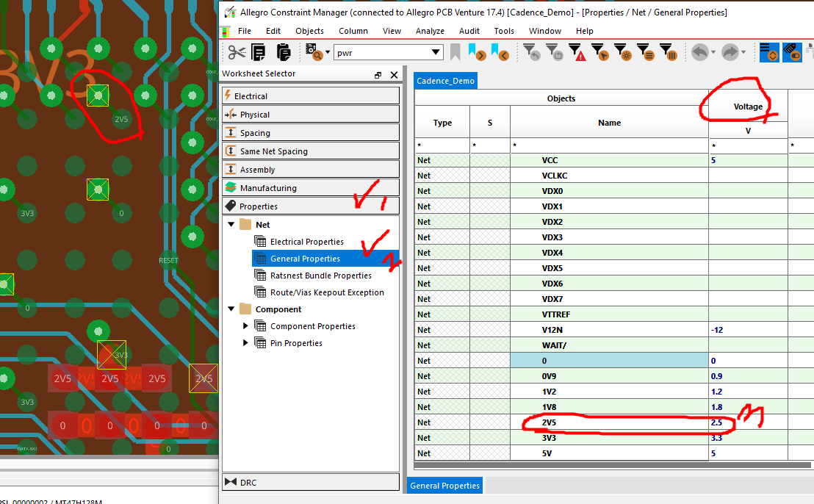The image size is (814, 504).
Task: Close the Worksheet Selector panel
Action: (394, 75)
